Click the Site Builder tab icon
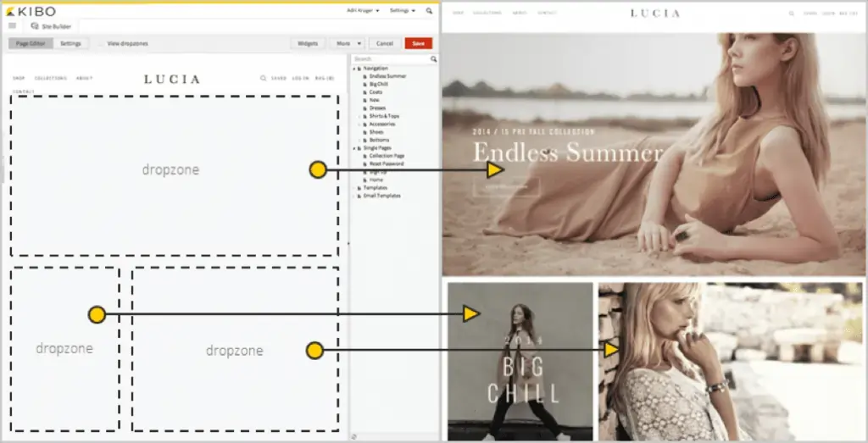This screenshot has height=443, width=868. [x=35, y=26]
